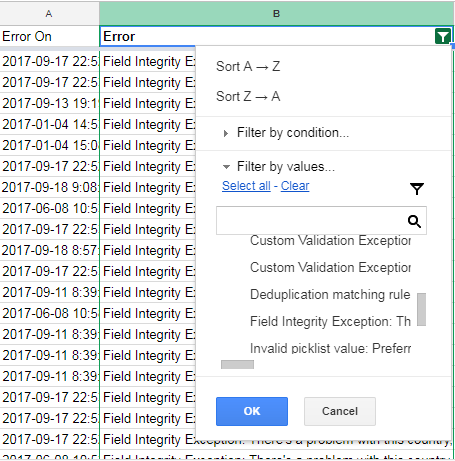Select column B header

click(276, 13)
